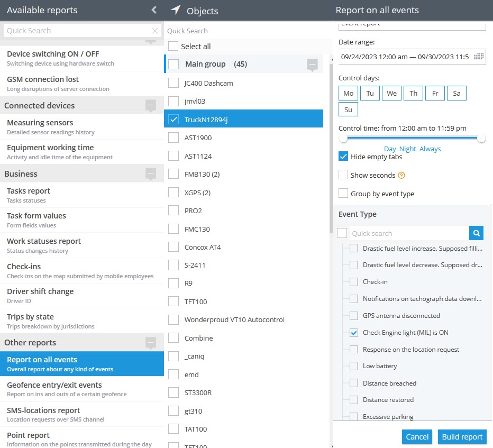
Task: Clear the reports Quick Search field
Action: [155, 31]
